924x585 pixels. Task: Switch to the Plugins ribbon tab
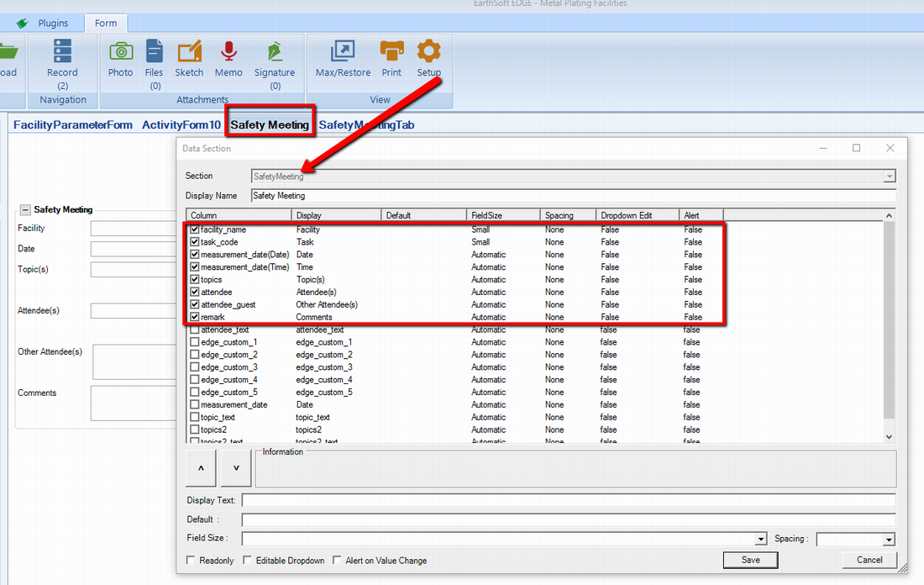tap(53, 24)
